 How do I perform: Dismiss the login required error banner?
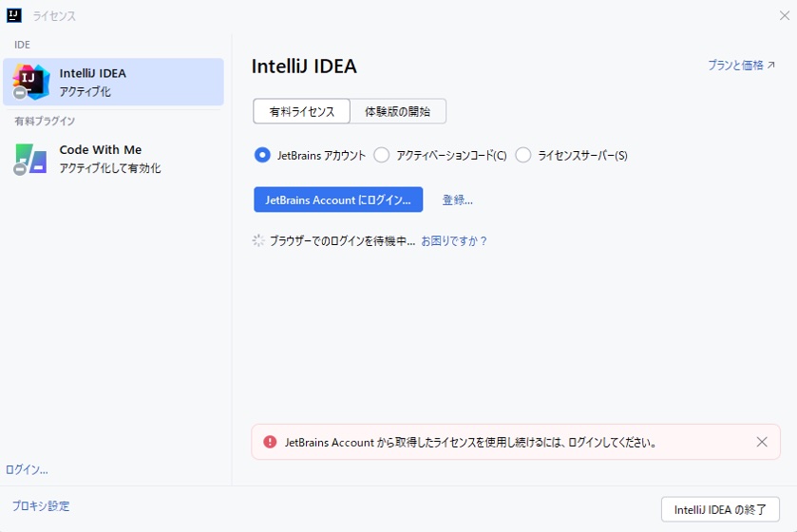762,442
